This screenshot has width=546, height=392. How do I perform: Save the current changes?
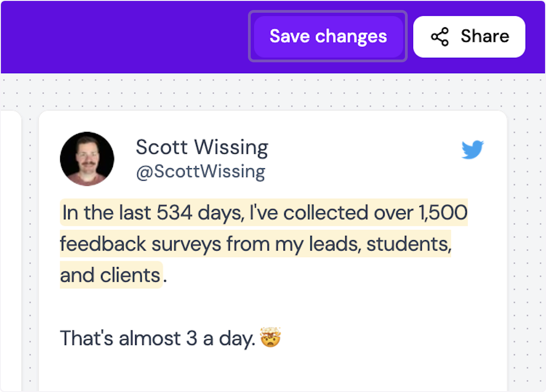point(328,36)
